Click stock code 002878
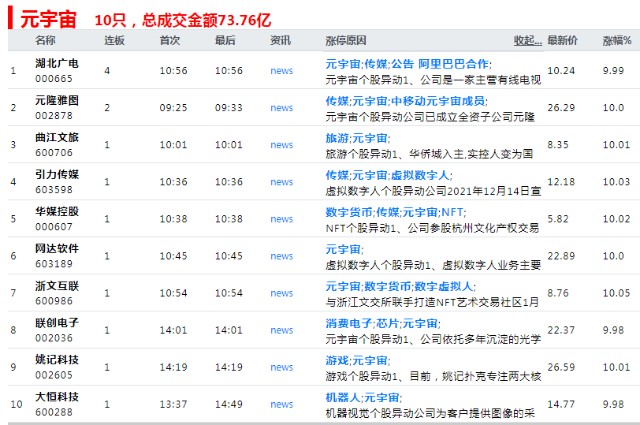Image resolution: width=640 pixels, height=425 pixels. coord(54,116)
